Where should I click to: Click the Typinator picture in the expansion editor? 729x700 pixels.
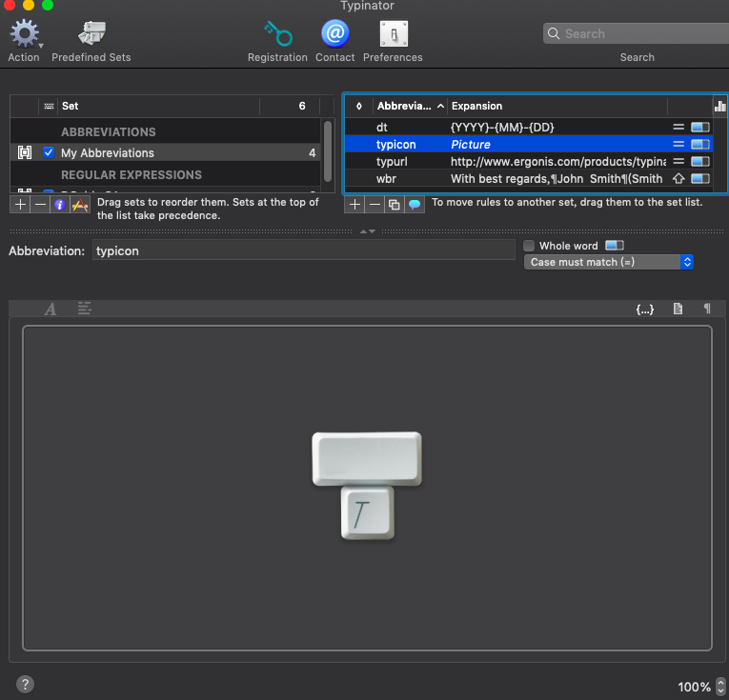pos(367,486)
